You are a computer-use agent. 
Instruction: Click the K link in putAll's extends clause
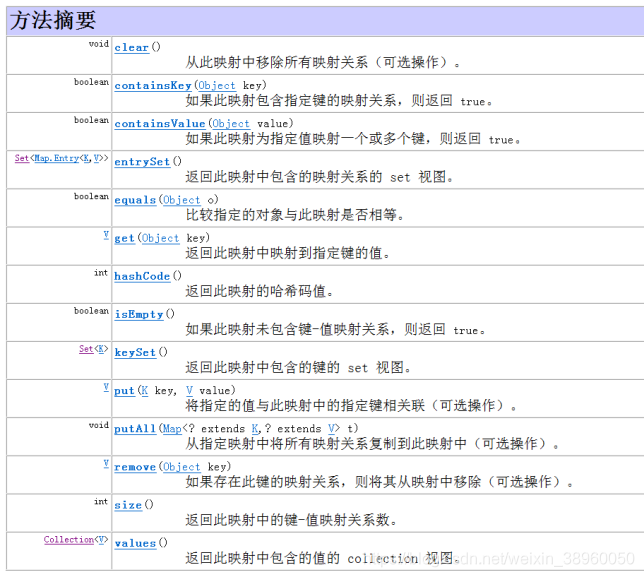click(x=255, y=429)
